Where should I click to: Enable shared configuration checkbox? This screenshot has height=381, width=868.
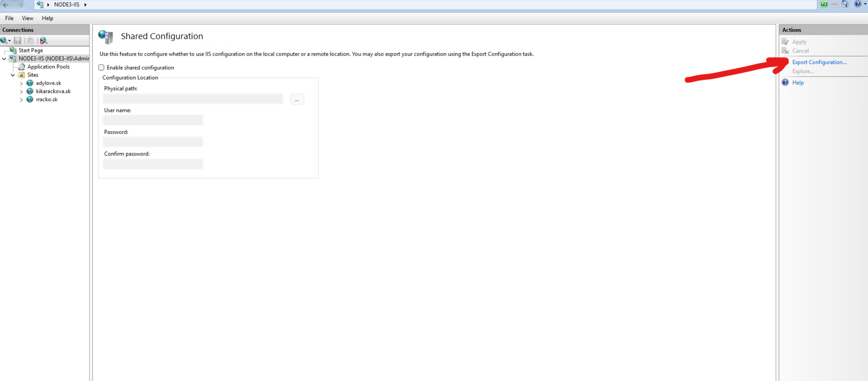click(x=101, y=67)
